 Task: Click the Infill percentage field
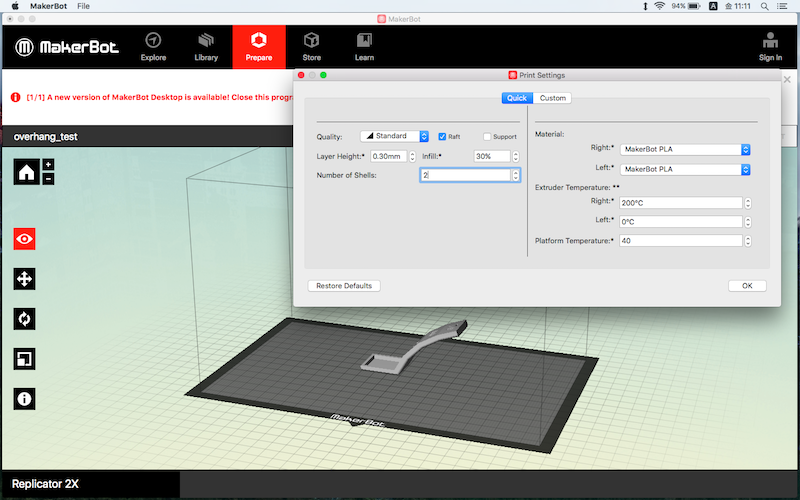pyautogui.click(x=492, y=157)
